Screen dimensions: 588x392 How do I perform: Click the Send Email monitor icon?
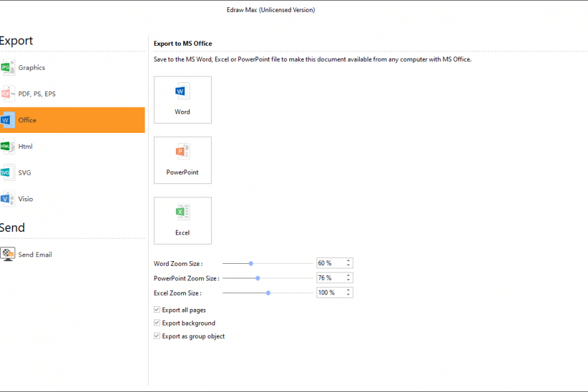point(7,254)
